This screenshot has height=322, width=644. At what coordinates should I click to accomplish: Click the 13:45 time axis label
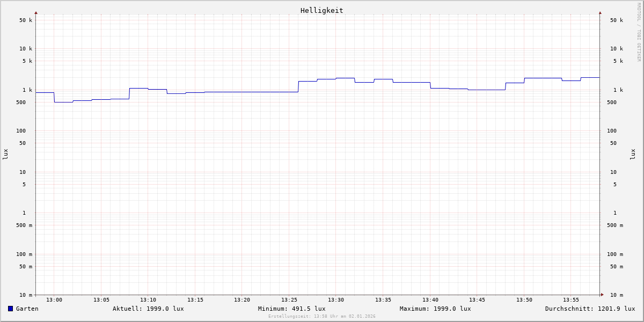coord(477,300)
